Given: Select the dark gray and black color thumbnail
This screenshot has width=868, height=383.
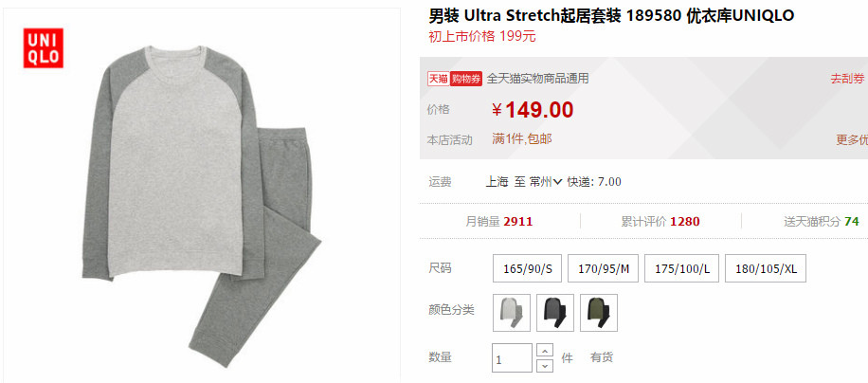Looking at the screenshot, I should click(x=555, y=313).
